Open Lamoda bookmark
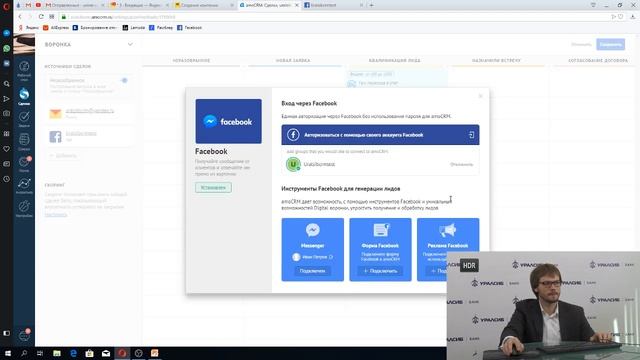 pos(134,28)
